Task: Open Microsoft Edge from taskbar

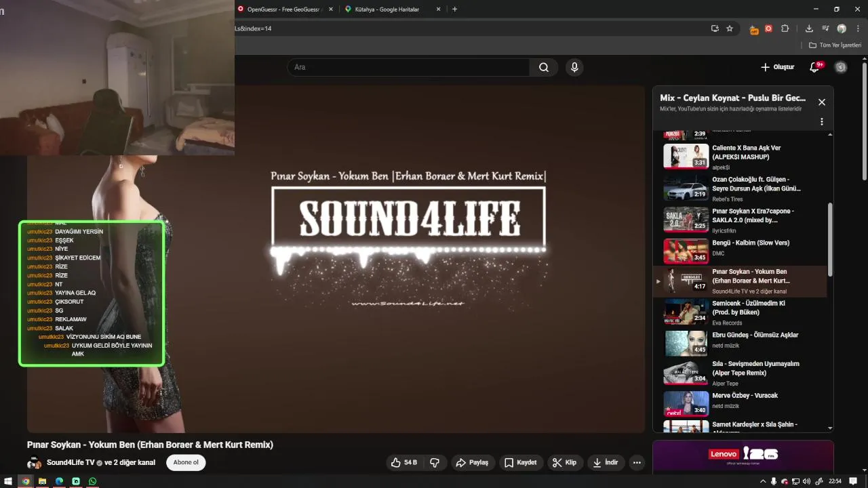Action: click(59, 481)
